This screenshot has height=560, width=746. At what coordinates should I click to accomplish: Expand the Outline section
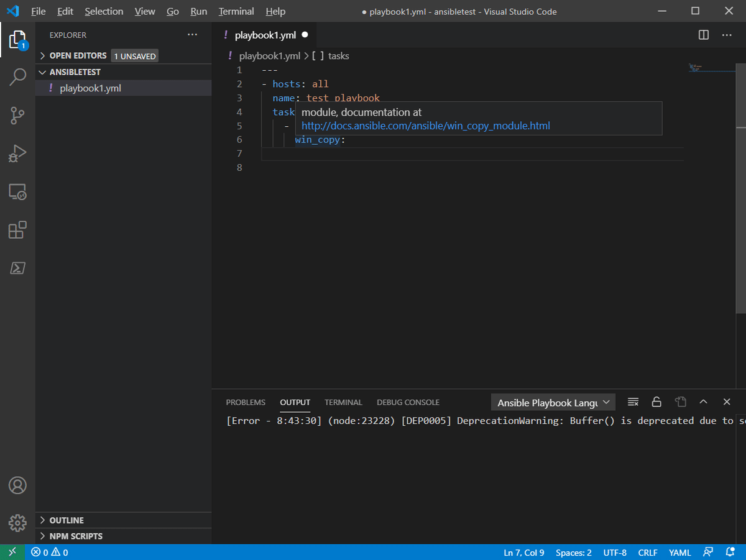pyautogui.click(x=67, y=520)
